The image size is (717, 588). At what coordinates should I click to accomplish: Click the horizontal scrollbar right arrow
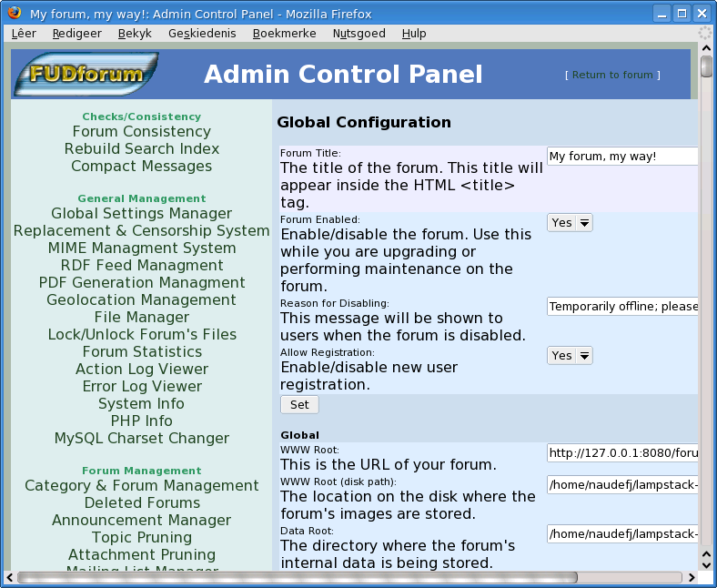[x=691, y=577]
